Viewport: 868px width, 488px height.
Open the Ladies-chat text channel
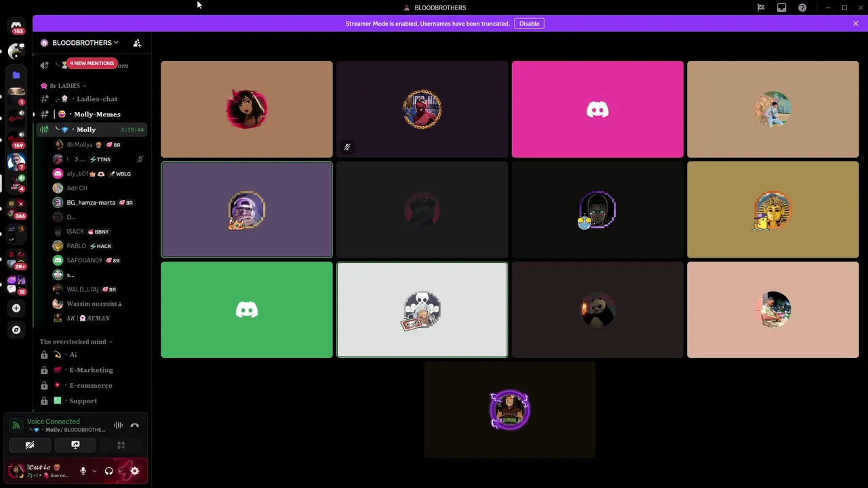pyautogui.click(x=91, y=99)
